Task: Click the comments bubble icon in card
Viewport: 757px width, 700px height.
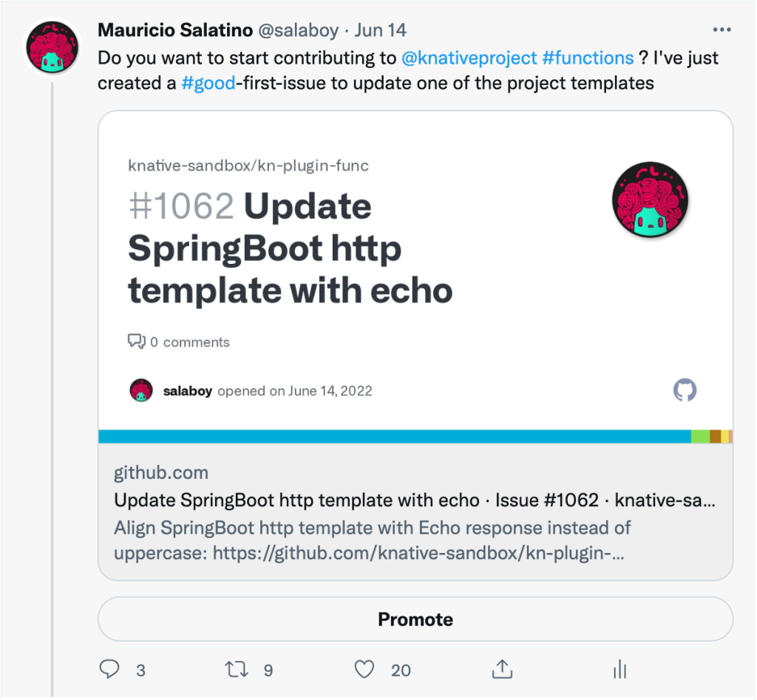Action: (x=136, y=341)
